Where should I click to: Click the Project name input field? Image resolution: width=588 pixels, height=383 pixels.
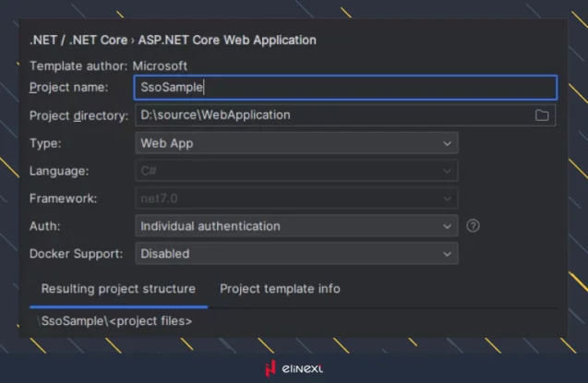click(x=345, y=88)
